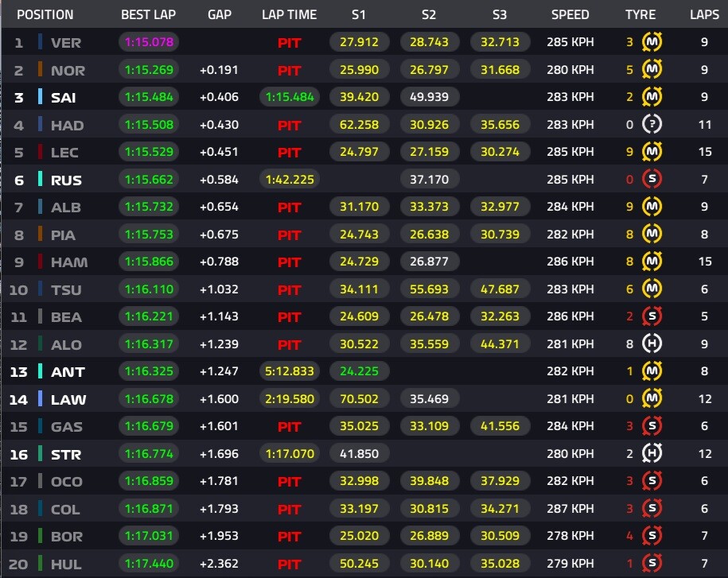Click LEC's medium tyre icon
The image size is (728, 578).
pos(652,152)
